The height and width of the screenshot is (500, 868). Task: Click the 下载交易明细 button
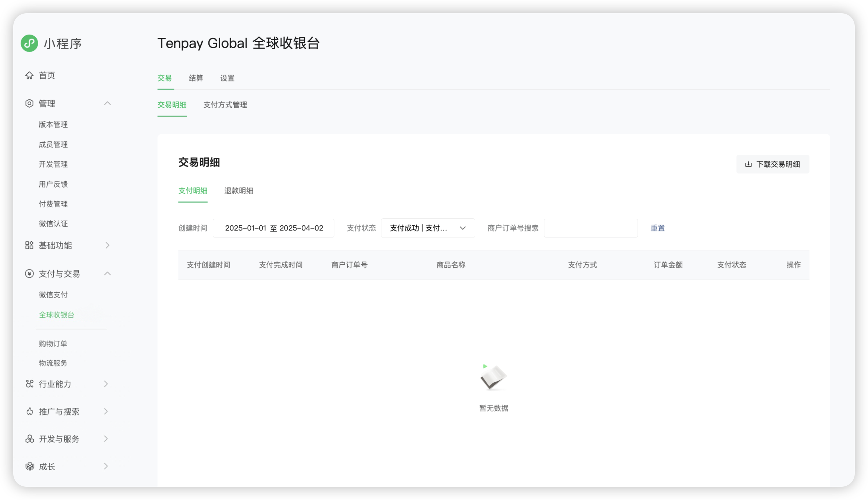773,164
